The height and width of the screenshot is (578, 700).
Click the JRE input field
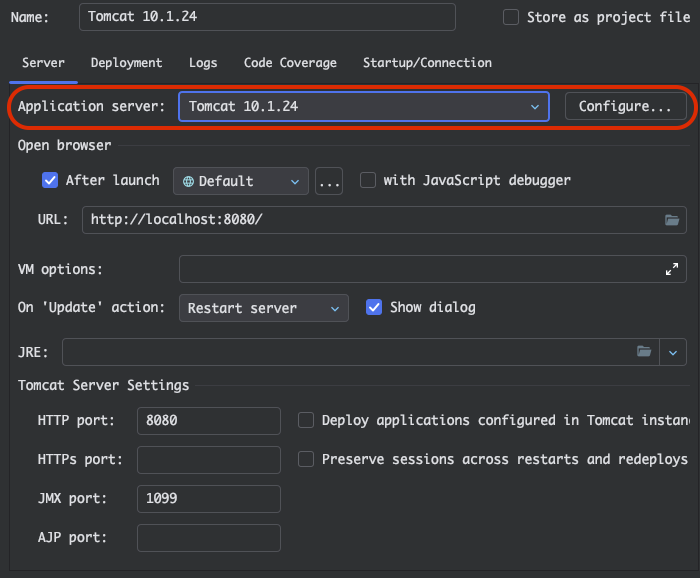coord(361,352)
